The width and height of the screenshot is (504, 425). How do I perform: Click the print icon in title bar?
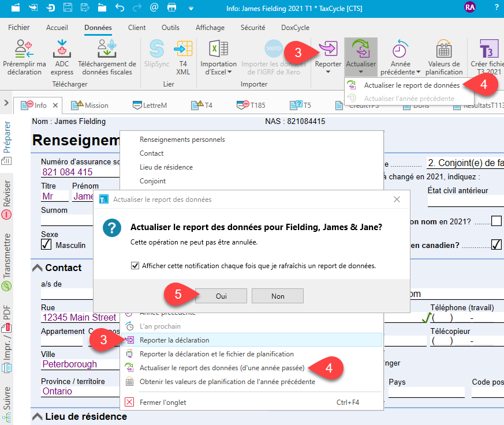pos(171,7)
